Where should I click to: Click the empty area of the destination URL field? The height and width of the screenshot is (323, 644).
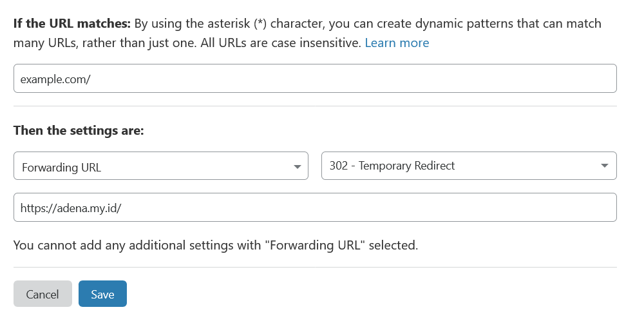(x=368, y=208)
